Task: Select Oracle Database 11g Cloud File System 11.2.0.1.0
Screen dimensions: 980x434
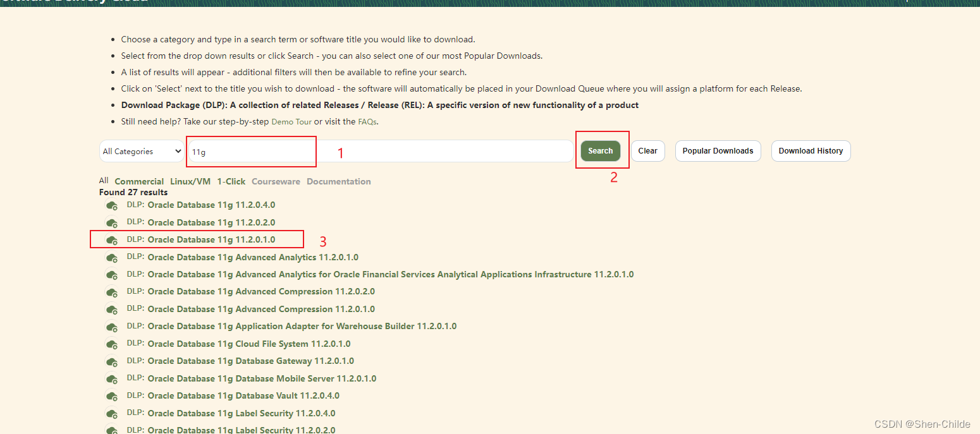Action: (249, 344)
